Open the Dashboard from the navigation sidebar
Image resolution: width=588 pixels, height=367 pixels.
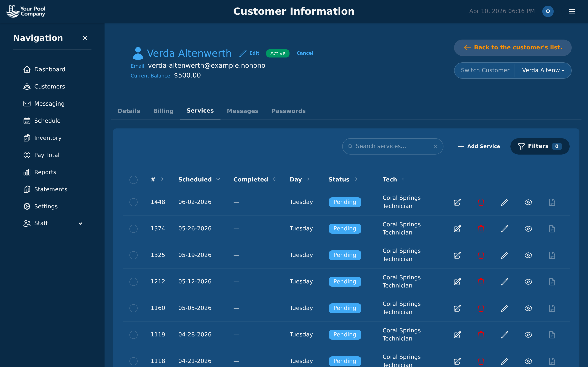50,69
